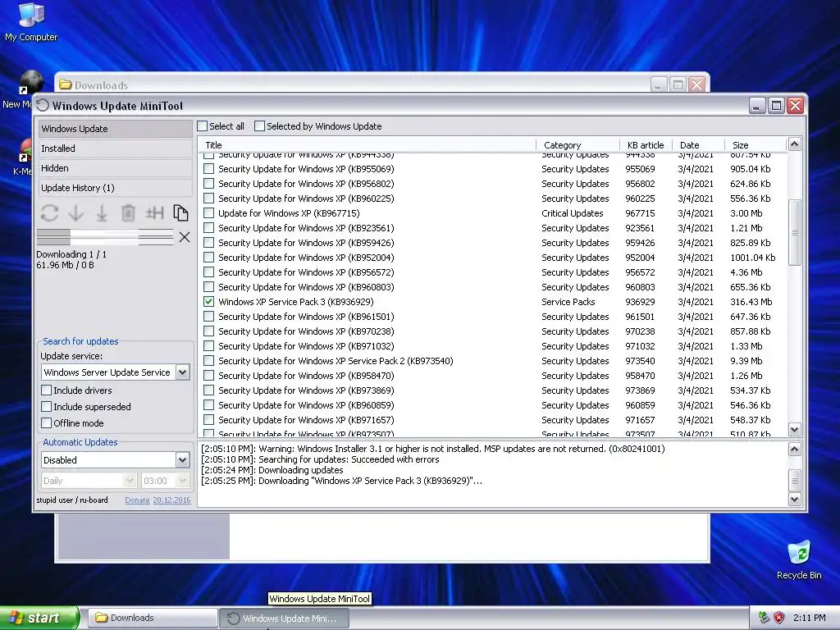Open the Update History (1) tab
Viewport: 840px width, 630px height.
[115, 188]
